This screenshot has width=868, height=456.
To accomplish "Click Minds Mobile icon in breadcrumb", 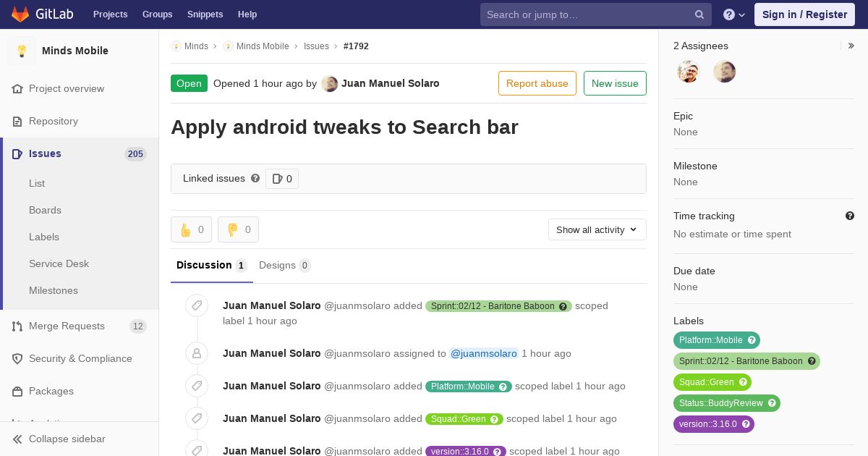I will click(x=228, y=46).
